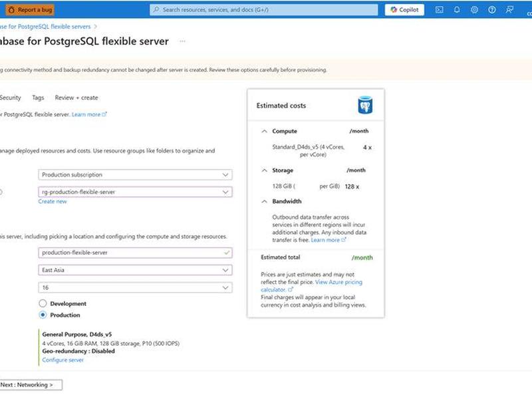Screen dimensions: 532x399
Task: Click the Standard_D4ds_v5 compute line
Action: [x=309, y=151]
